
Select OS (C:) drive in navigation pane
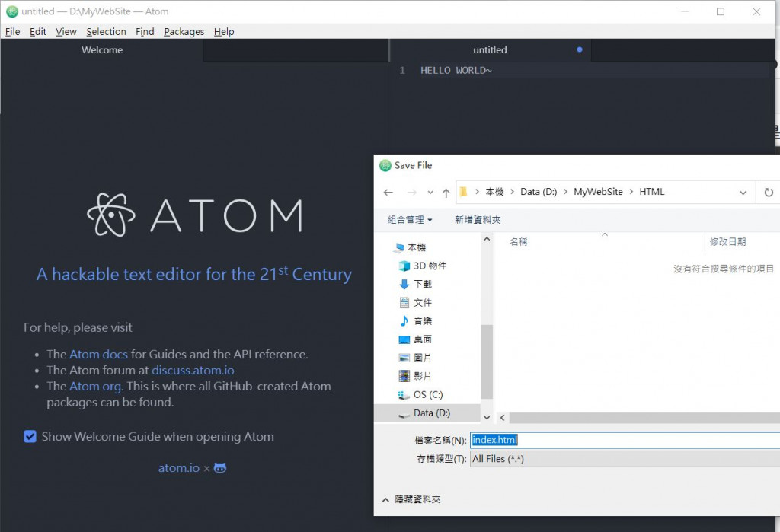420,395
